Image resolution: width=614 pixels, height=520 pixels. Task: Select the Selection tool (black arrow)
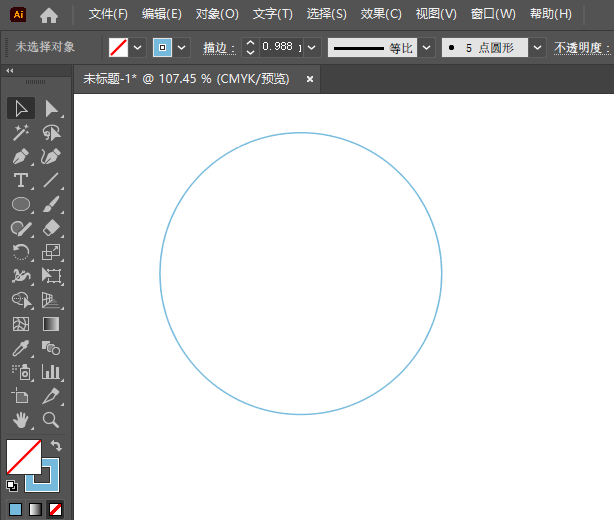(x=21, y=108)
